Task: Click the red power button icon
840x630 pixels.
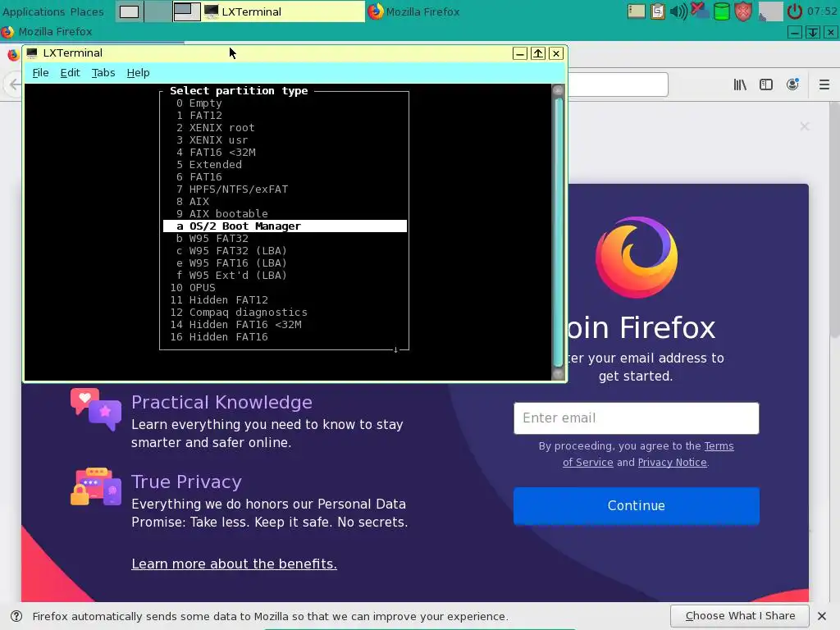Action: [794, 11]
